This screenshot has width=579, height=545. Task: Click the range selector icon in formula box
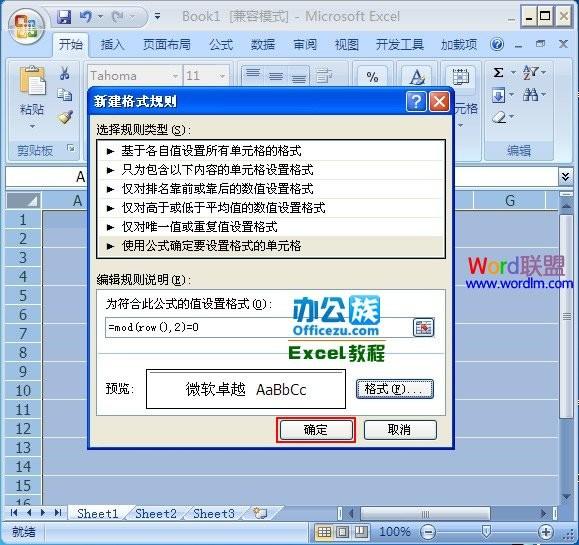click(423, 327)
